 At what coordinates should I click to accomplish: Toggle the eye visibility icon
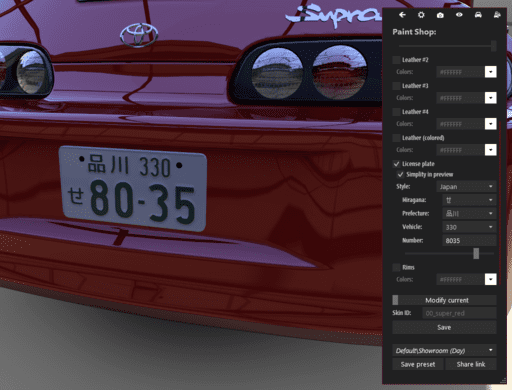tap(459, 15)
